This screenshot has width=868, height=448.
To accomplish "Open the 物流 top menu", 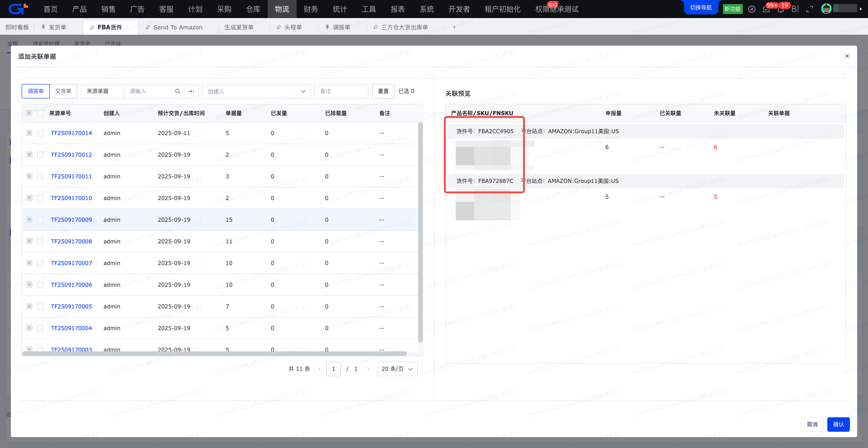I will 282,9.
